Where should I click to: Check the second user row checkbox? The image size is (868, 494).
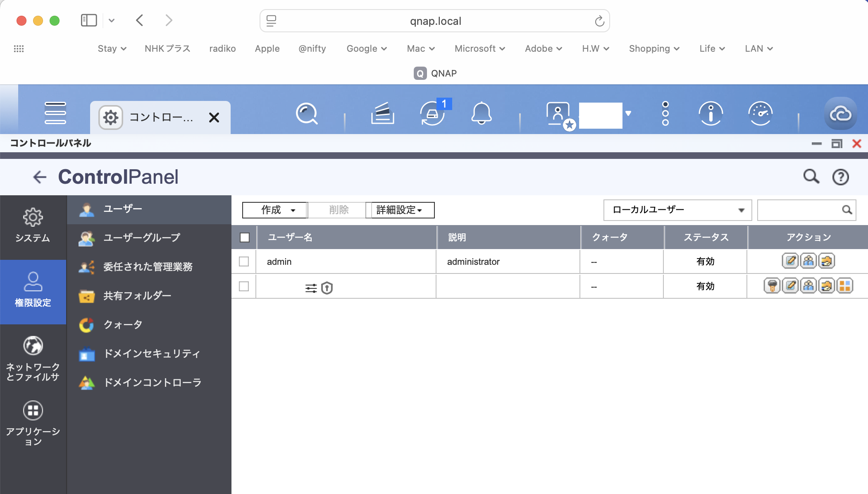[244, 286]
